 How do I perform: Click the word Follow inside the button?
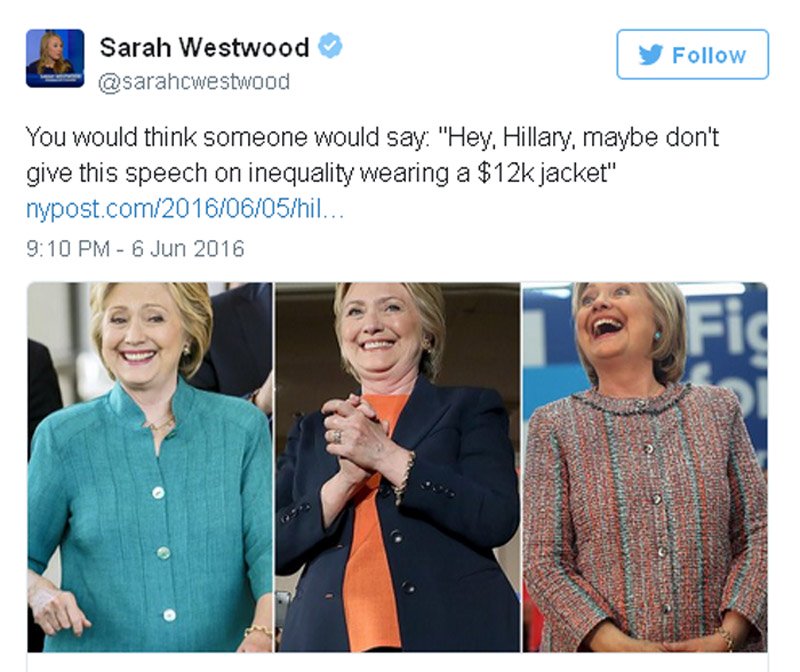point(709,55)
